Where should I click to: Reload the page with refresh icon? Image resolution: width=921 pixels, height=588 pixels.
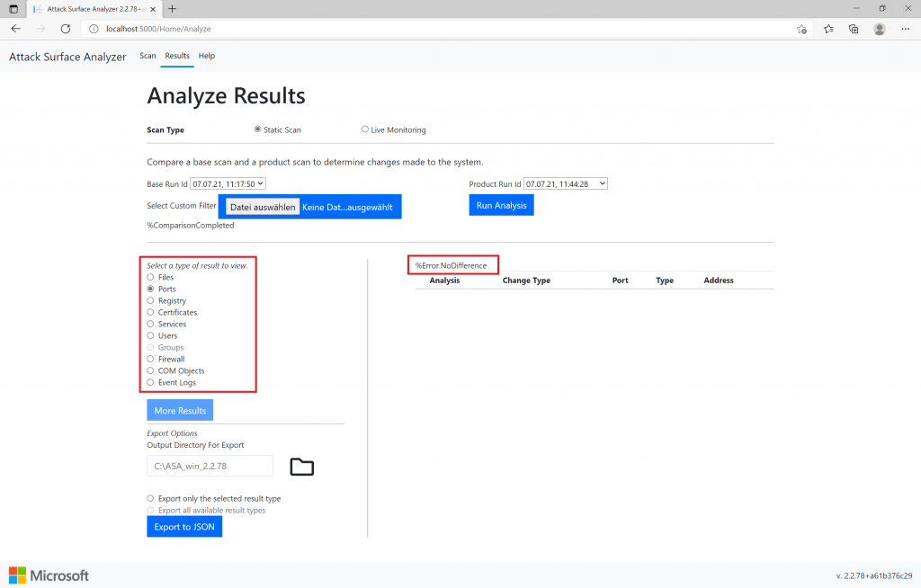click(66, 29)
